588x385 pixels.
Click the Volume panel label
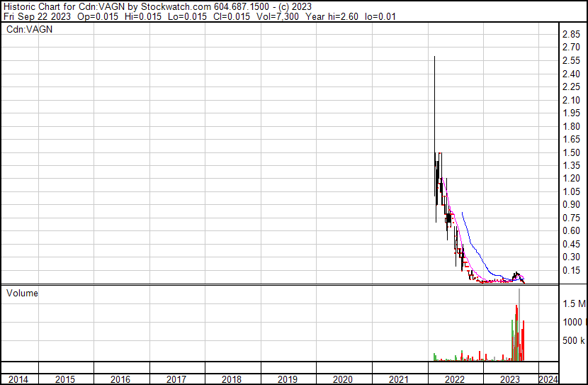click(x=22, y=293)
